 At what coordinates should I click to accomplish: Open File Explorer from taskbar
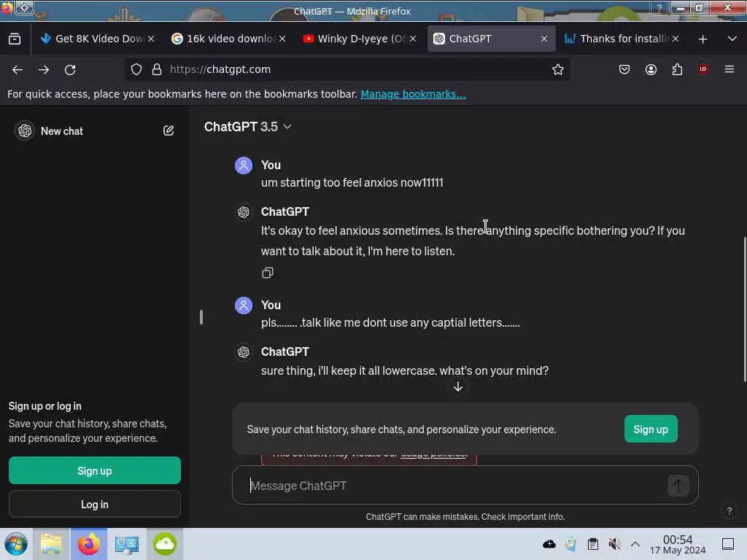[x=51, y=544]
